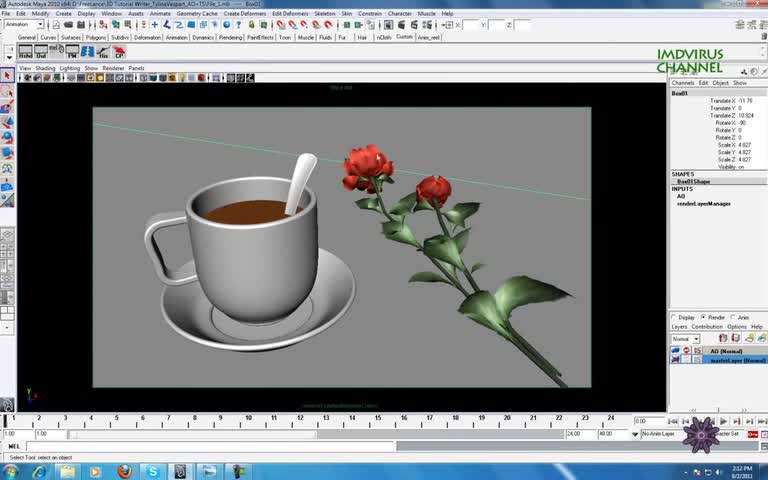
Task: Open the Normal blend mode dropdown
Action: (686, 339)
